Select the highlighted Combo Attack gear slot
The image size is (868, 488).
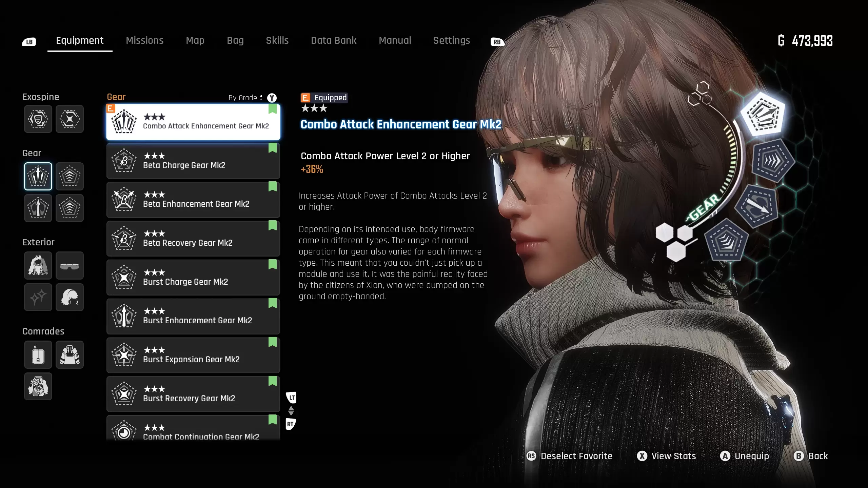[x=38, y=176]
